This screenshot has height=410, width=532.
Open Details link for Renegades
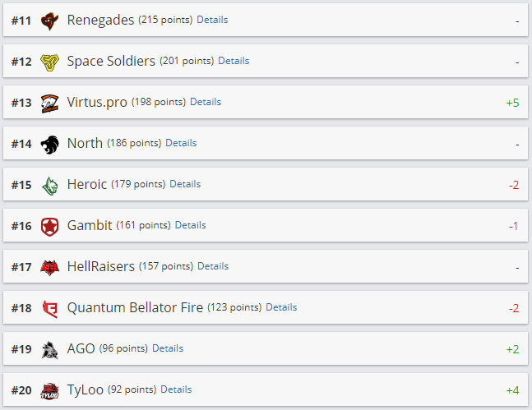(212, 20)
